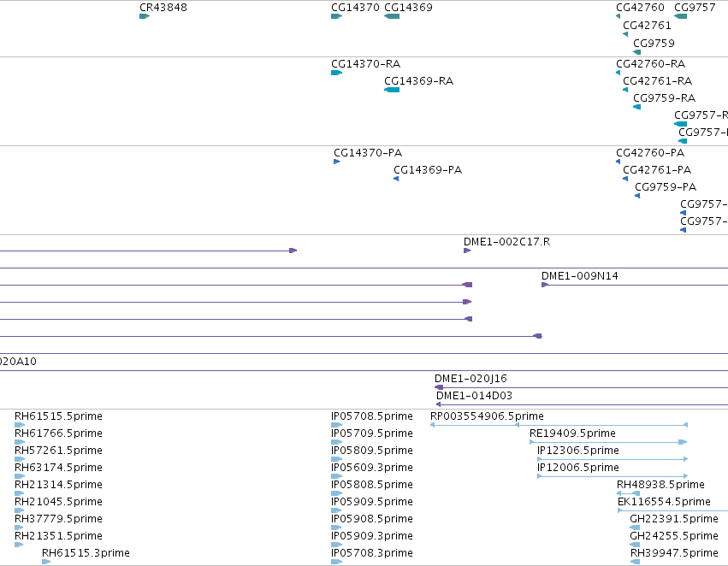Screen dimensions: 728x566
Task: Select the RP003554906.5prime alignment start arrow
Action: tap(432, 425)
